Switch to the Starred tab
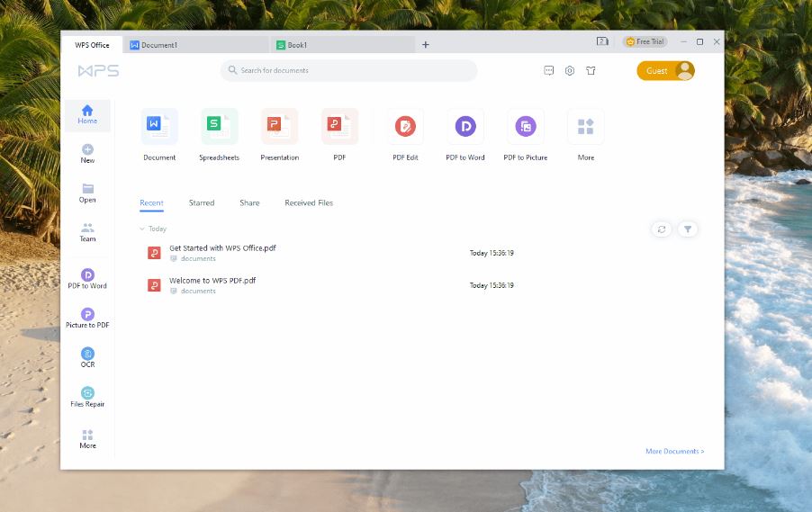 (x=202, y=203)
